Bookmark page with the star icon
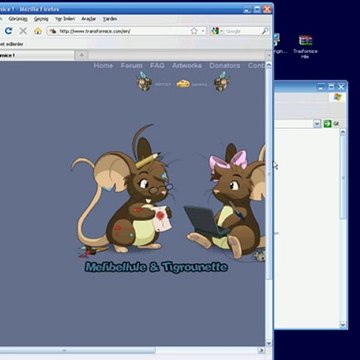Viewport: 360px width, 360px height. pos(194,31)
